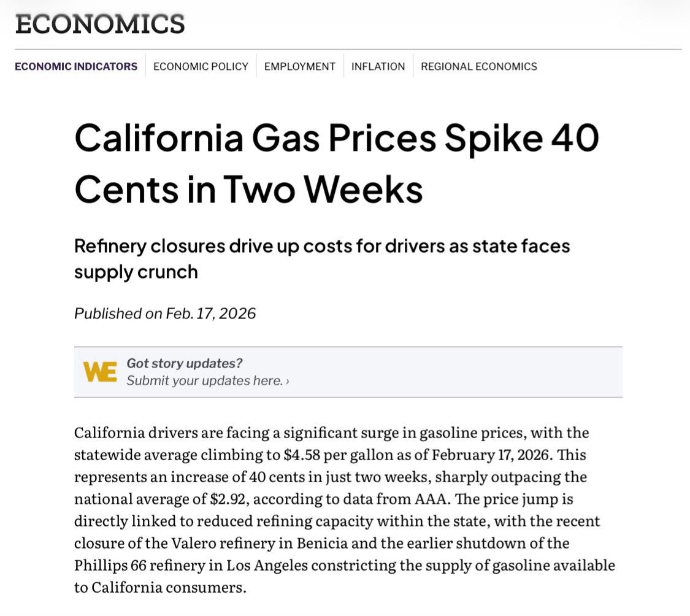Open the Regional Economics tab
The height and width of the screenshot is (616, 690).
(x=479, y=66)
